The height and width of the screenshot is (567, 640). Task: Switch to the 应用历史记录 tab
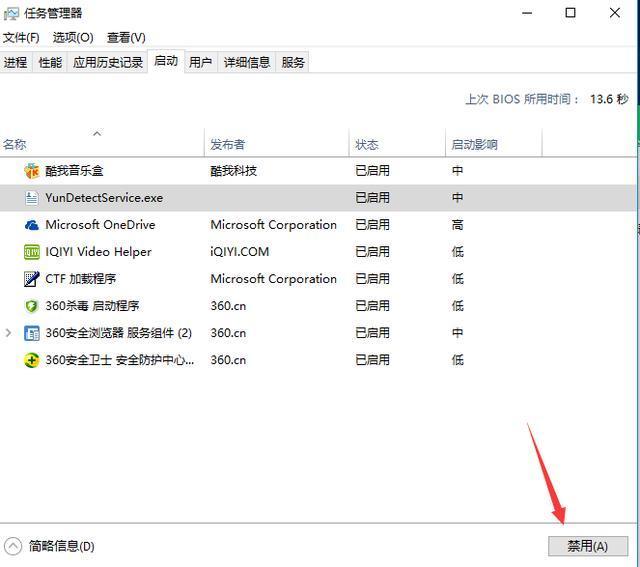coord(108,62)
